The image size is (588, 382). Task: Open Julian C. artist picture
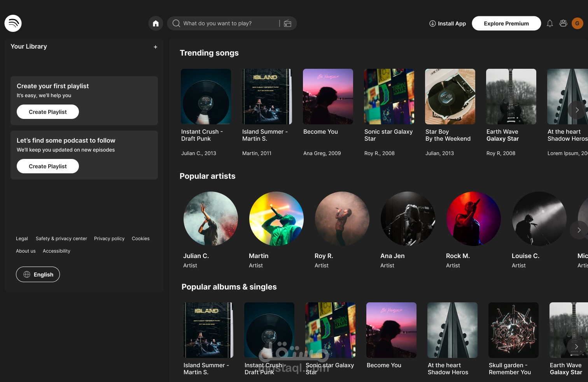coord(211,219)
